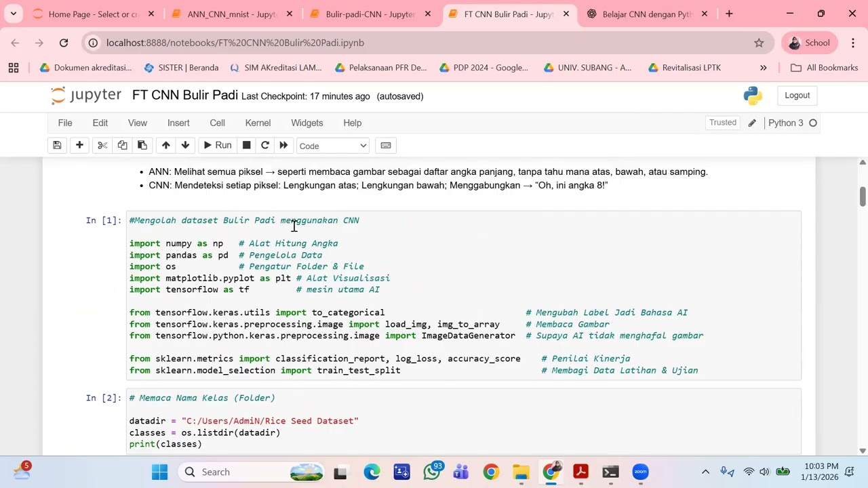Show hidden system tray icons

705,472
